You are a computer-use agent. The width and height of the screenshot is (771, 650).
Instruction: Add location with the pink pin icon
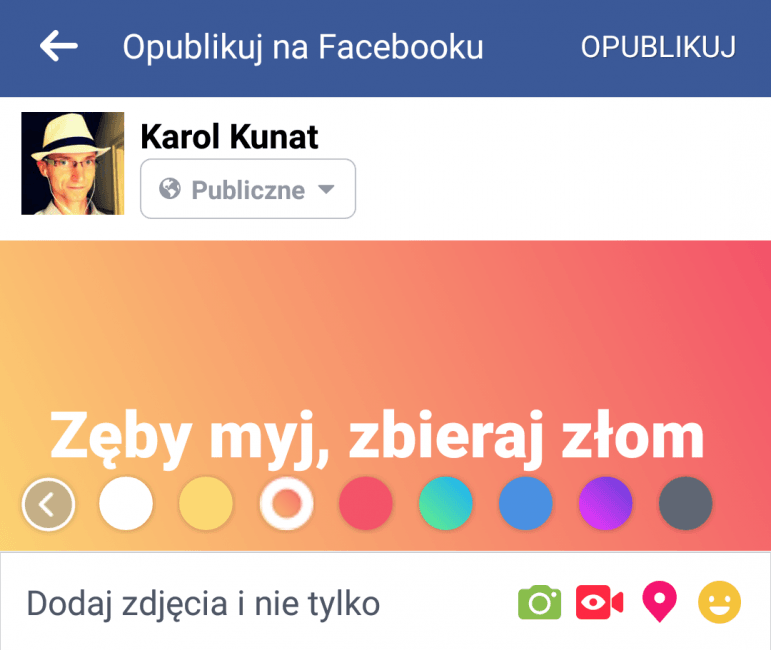659,601
